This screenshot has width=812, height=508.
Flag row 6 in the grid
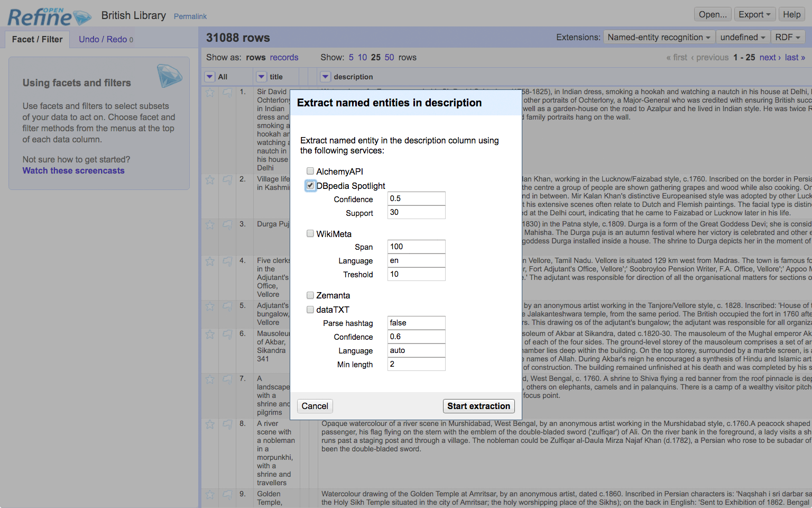tap(227, 334)
